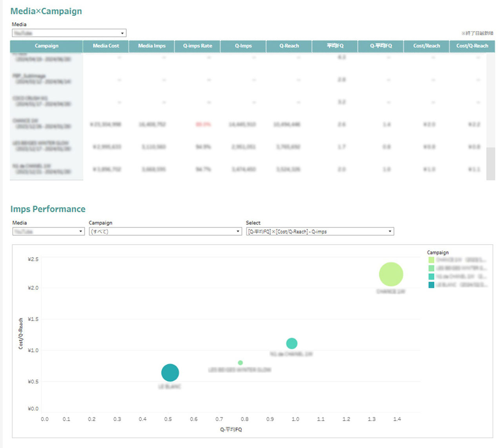This screenshot has height=448, width=502.
Task: Click the Q-平均FQ column header
Action: click(x=381, y=46)
